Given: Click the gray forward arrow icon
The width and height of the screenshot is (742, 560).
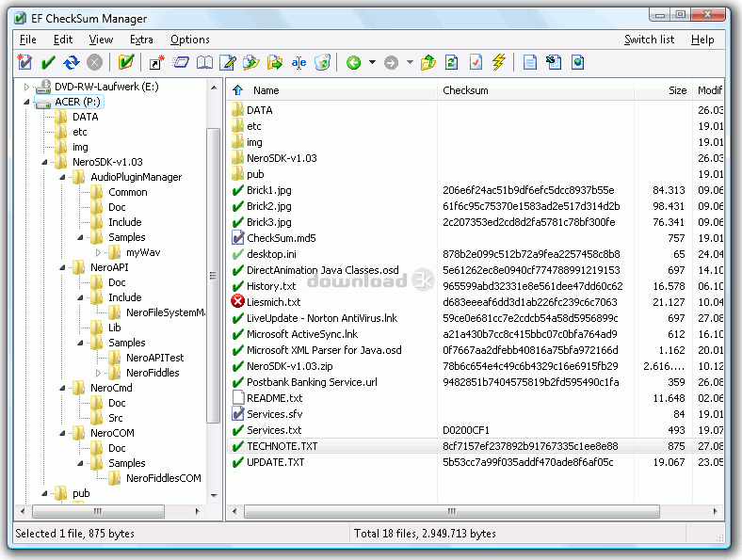Looking at the screenshot, I should click(391, 62).
